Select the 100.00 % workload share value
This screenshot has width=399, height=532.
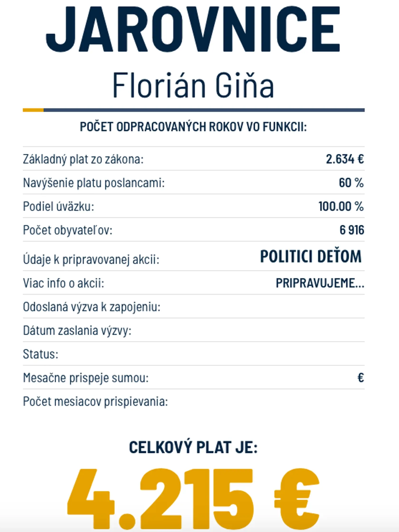point(341,206)
